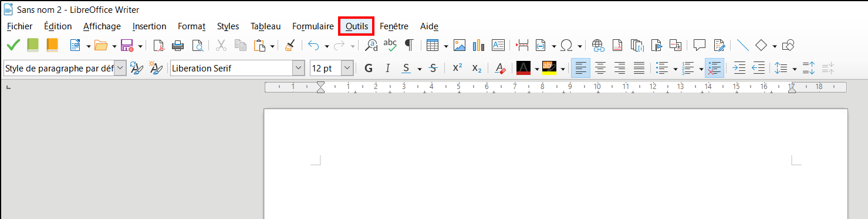Align text right
868x219 pixels.
click(620, 69)
